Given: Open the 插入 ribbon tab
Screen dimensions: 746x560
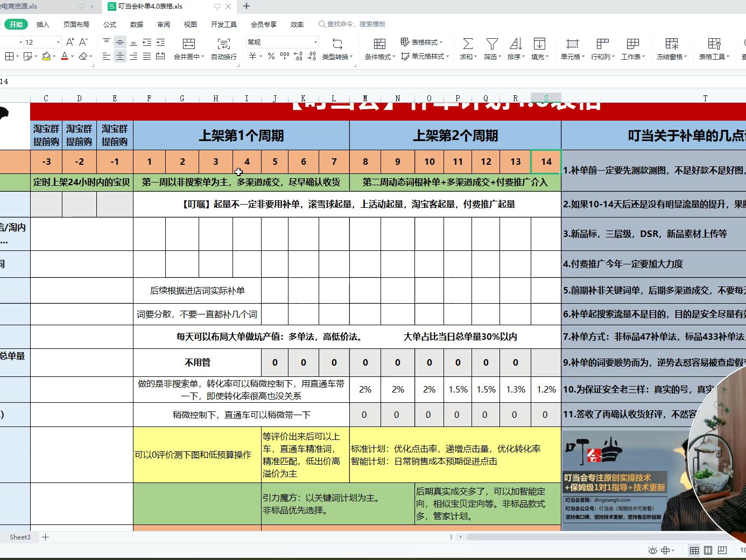Looking at the screenshot, I should coord(43,24).
